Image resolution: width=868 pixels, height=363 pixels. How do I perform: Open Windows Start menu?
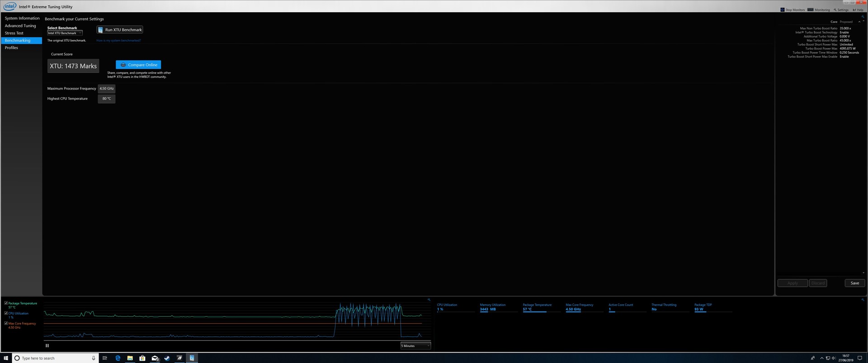(6, 358)
